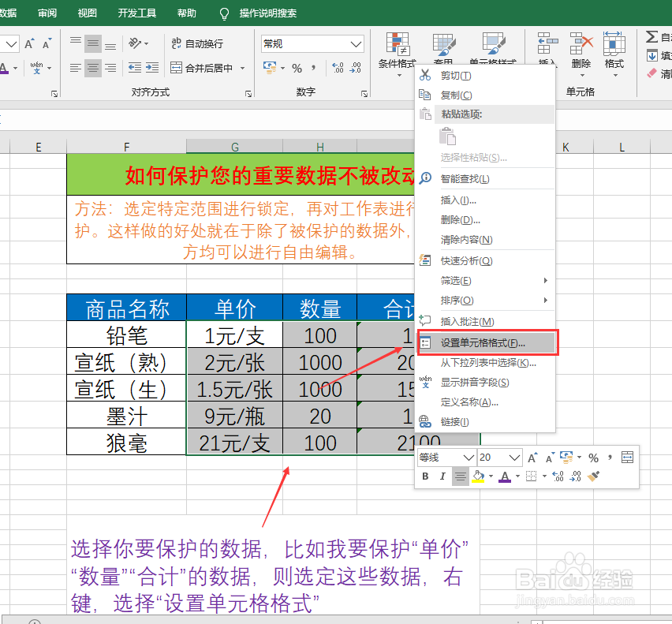
Task: Toggle center align in mini toolbar
Action: point(461,476)
